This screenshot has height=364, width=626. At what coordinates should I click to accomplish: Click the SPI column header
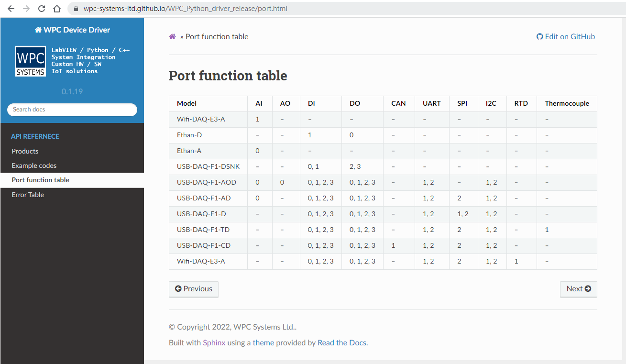[462, 103]
